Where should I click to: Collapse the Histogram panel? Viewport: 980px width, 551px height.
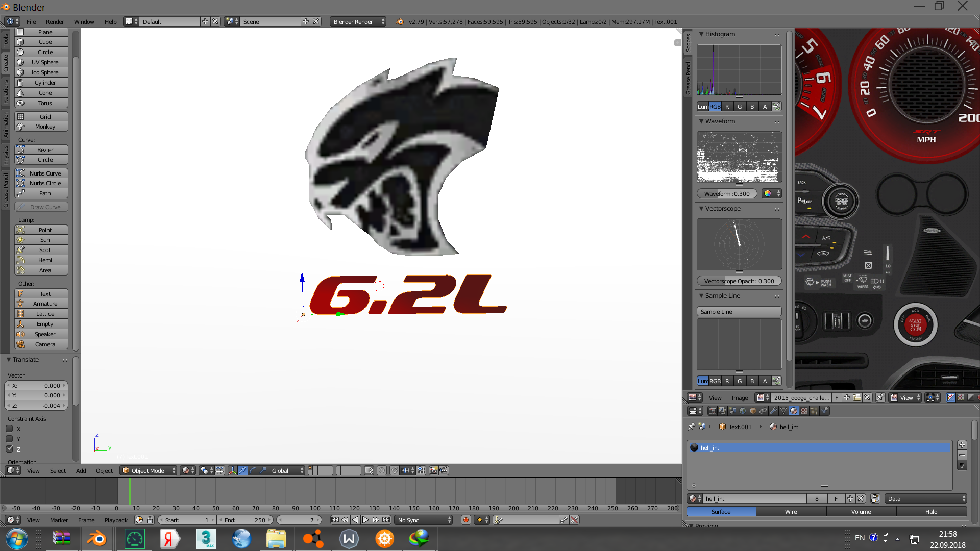(x=701, y=34)
